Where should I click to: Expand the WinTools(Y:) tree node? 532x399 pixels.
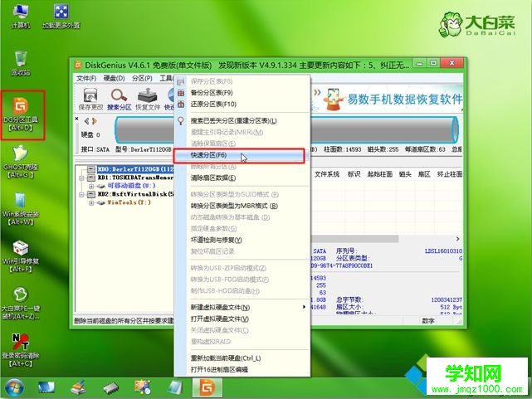[x=91, y=202]
